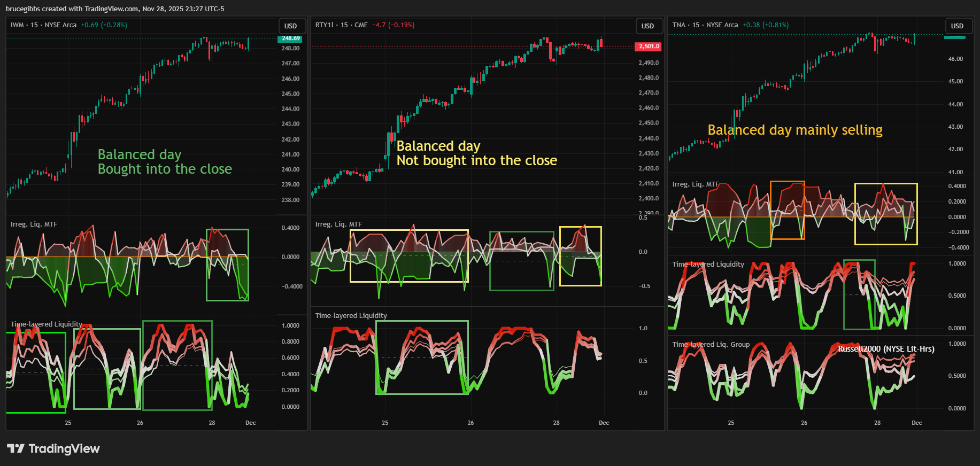
Task: Select the Russell2000 (NYSE Lit-Hrs) text label
Action: [886, 349]
